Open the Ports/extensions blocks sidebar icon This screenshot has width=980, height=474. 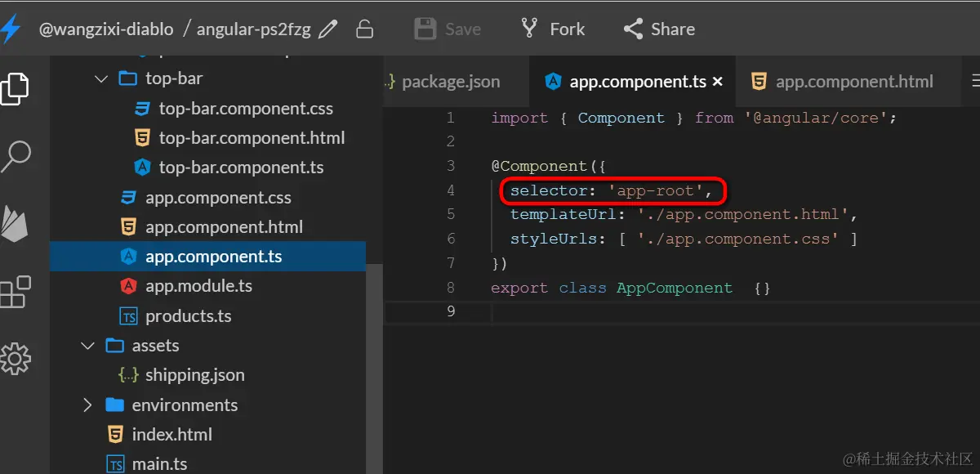[15, 292]
